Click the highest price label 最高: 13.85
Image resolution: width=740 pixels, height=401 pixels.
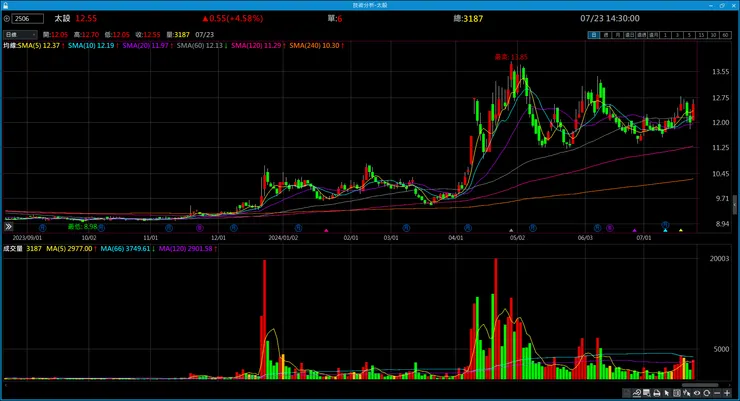point(511,57)
